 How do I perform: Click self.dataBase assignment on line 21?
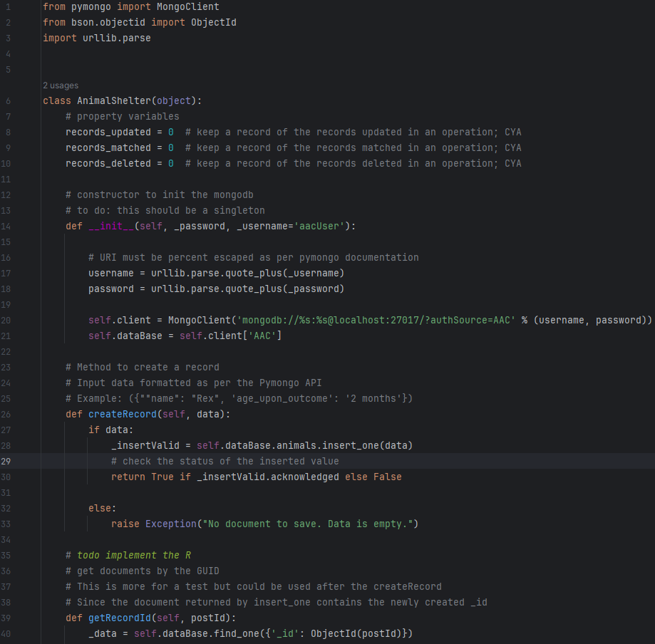tap(185, 336)
